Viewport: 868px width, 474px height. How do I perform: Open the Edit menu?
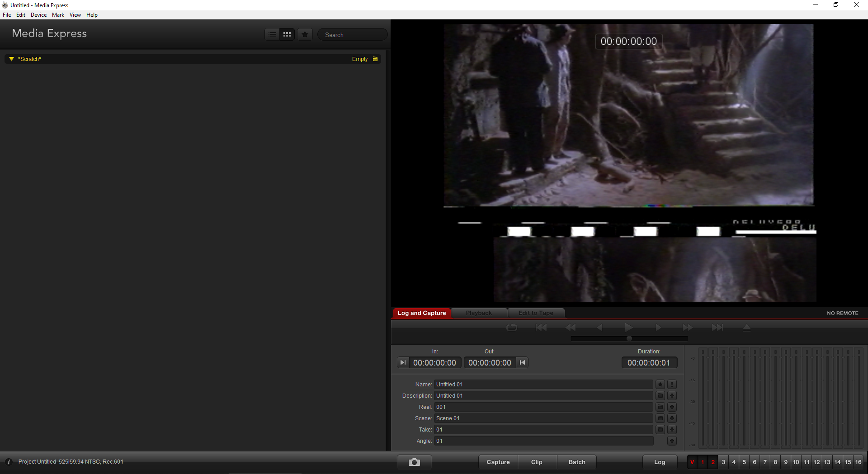pos(21,15)
